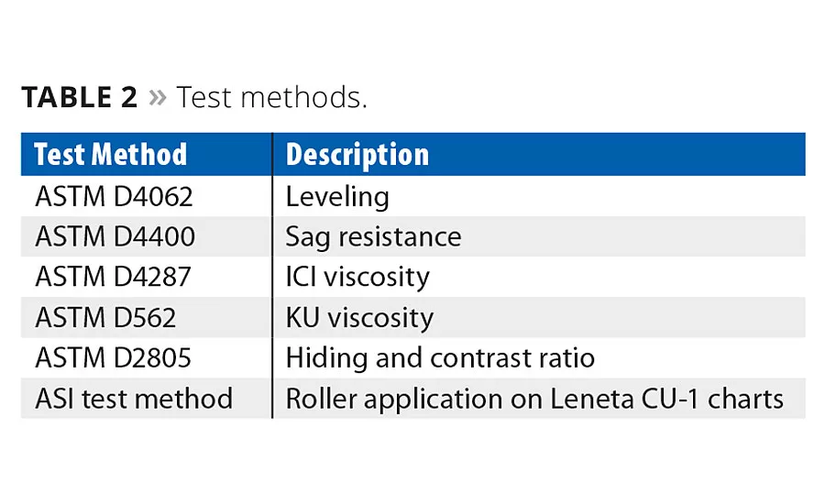
Task: Select the "ASI test method" cell
Action: click(x=134, y=399)
